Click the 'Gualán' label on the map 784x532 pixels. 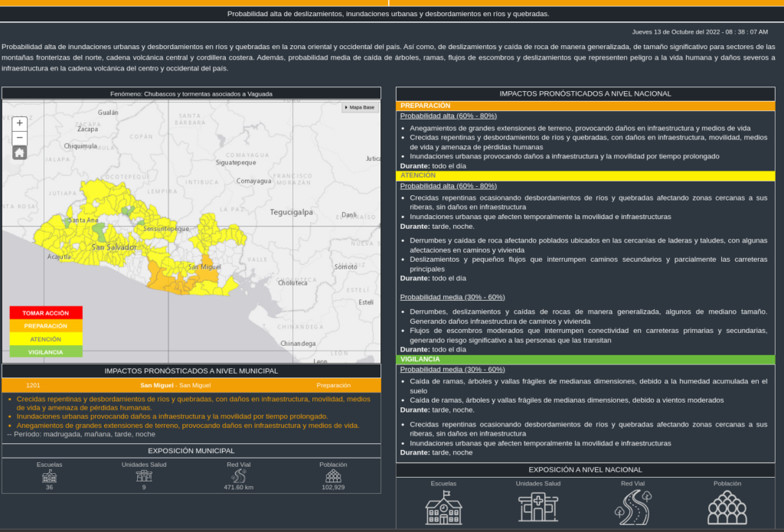(108, 113)
